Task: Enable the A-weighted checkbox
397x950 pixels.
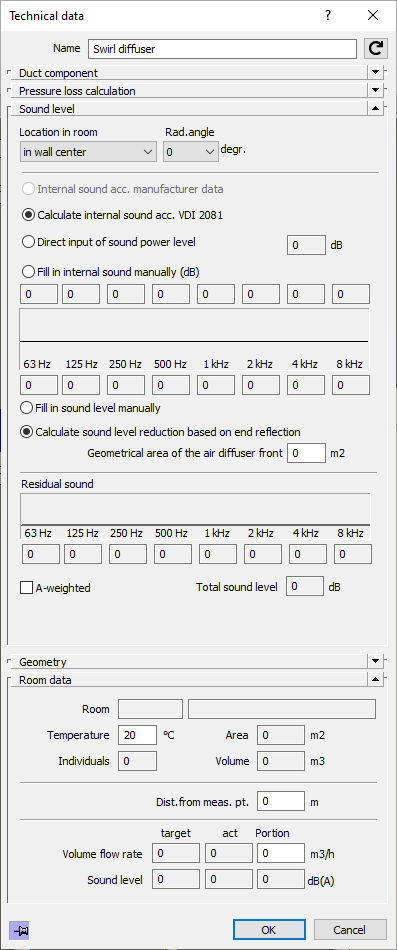Action: click(27, 587)
